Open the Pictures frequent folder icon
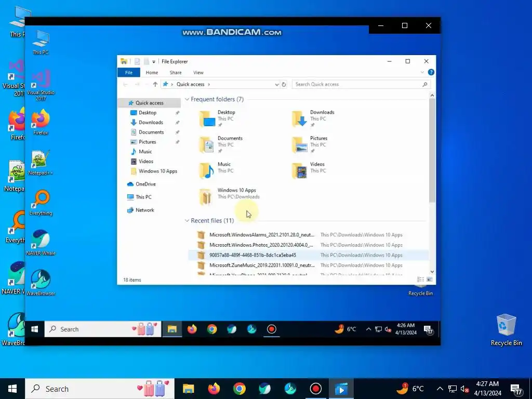 (x=299, y=144)
